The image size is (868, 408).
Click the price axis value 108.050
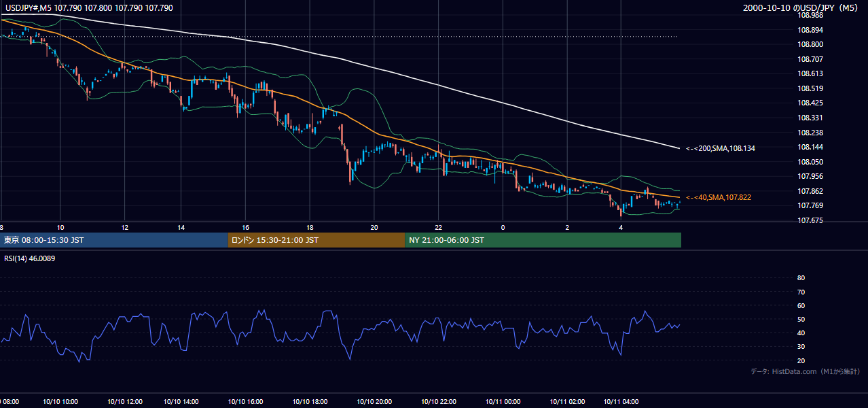(x=811, y=162)
